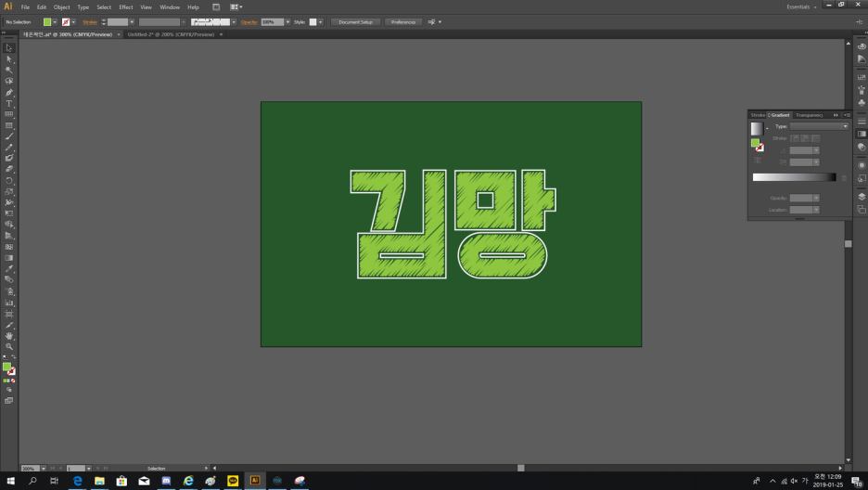Click the gradient fill thumbnail in Gradient panel
The width and height of the screenshot is (868, 490).
[x=756, y=128]
